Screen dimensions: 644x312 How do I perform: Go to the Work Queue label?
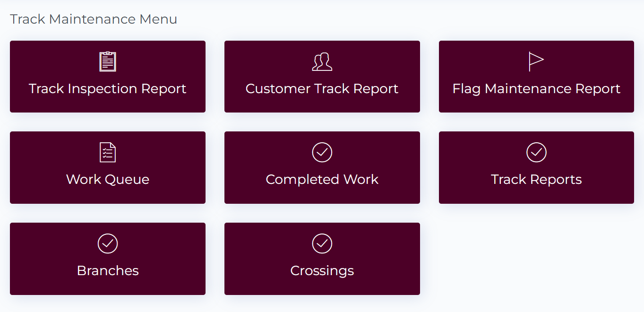pyautogui.click(x=108, y=180)
